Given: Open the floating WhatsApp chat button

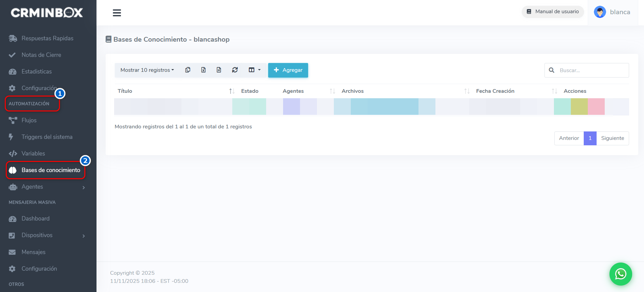Looking at the screenshot, I should pos(620,274).
